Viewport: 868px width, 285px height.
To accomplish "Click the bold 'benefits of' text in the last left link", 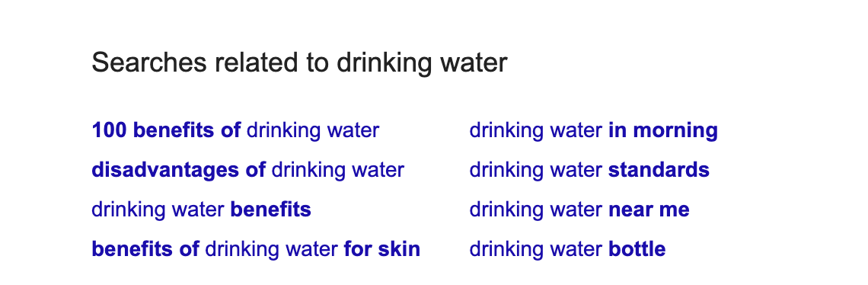I will coord(145,249).
